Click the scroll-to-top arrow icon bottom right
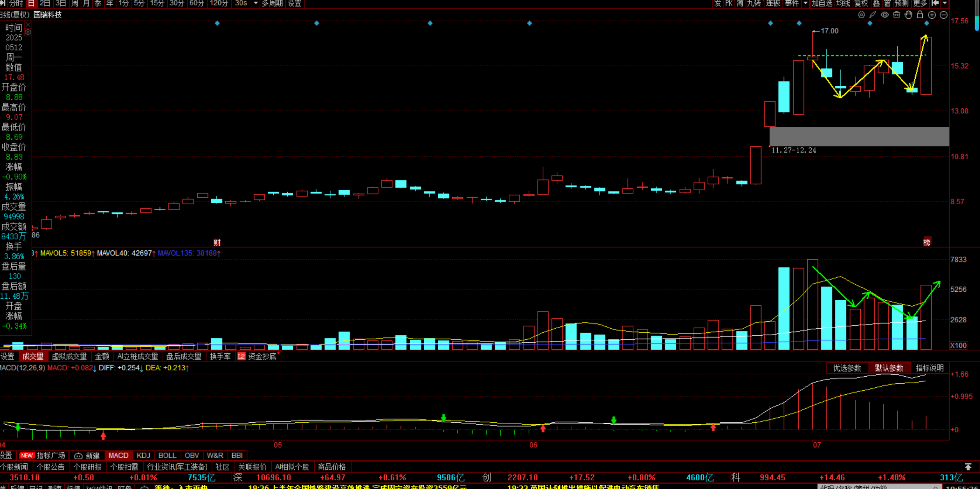The width and height of the screenshot is (980, 489). (968, 466)
